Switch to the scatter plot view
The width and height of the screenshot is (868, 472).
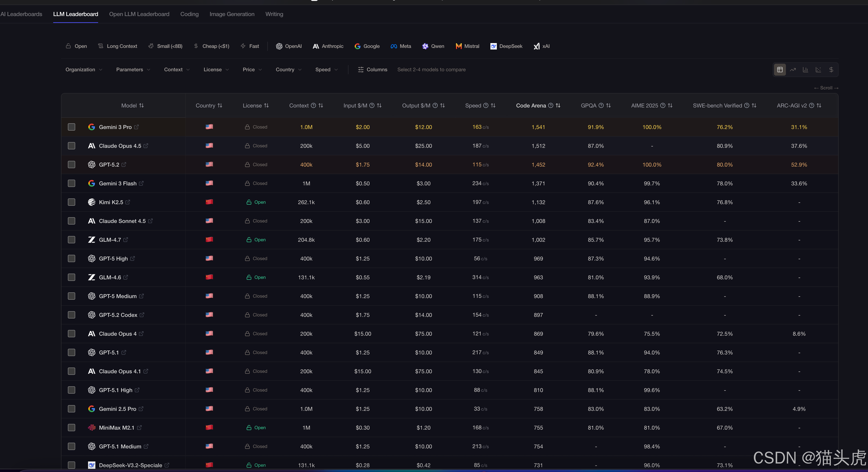(818, 70)
